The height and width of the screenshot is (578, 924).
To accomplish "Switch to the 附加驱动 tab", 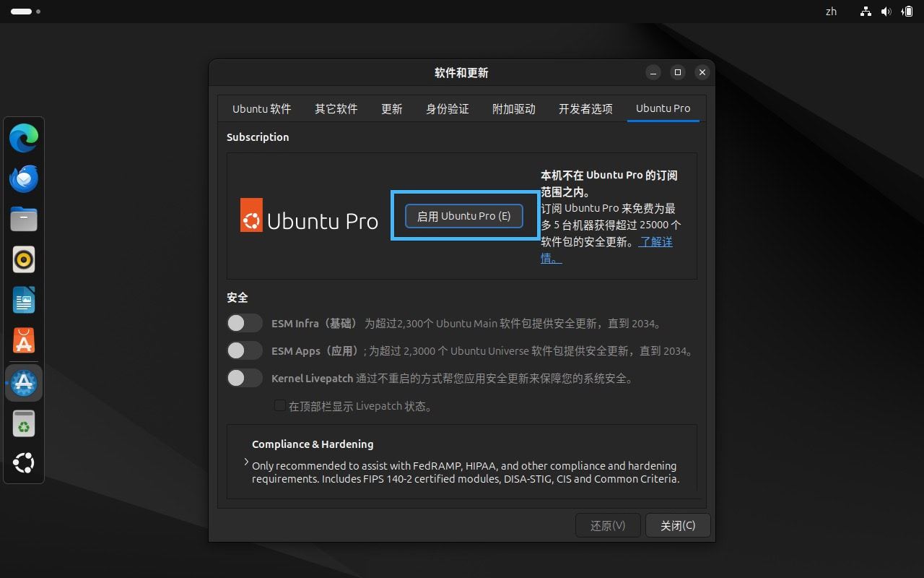I will [x=513, y=108].
